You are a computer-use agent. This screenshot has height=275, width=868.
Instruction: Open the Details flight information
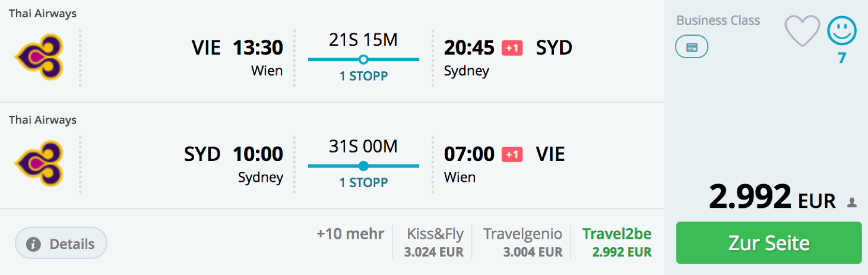[x=61, y=244]
